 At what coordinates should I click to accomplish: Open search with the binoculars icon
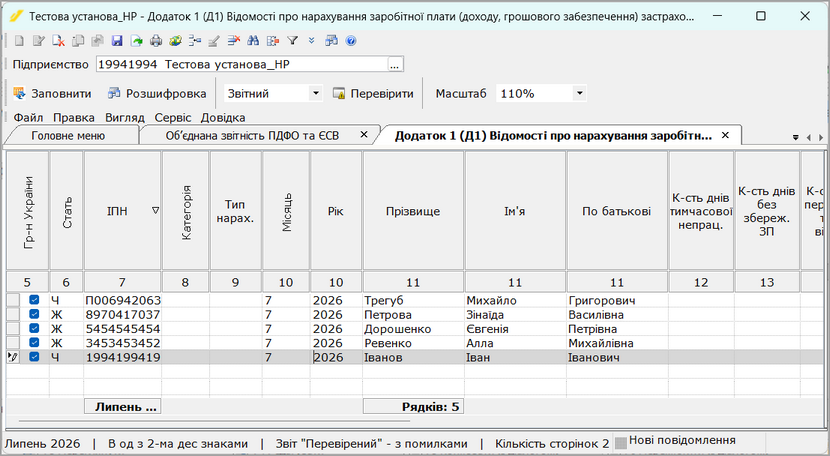coord(253,41)
